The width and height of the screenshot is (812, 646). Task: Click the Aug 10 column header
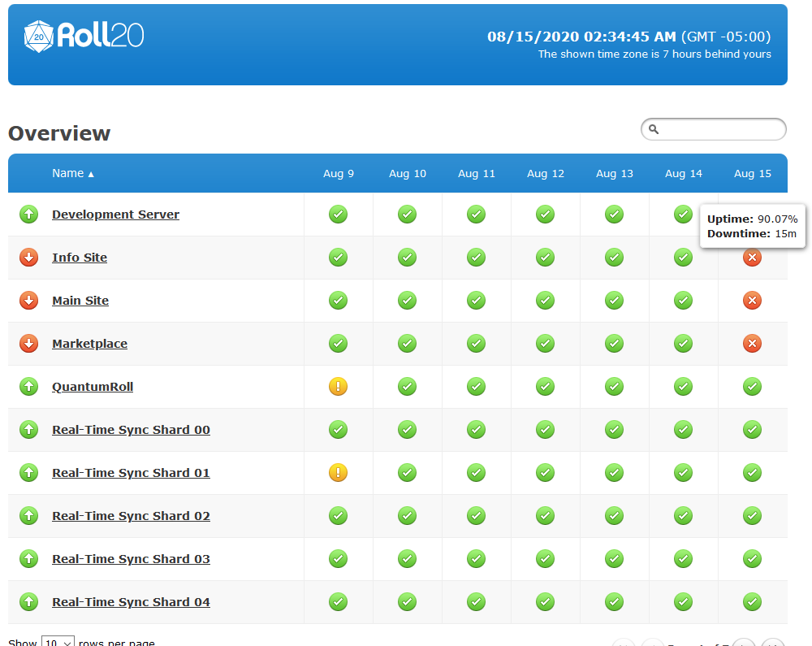coord(408,174)
